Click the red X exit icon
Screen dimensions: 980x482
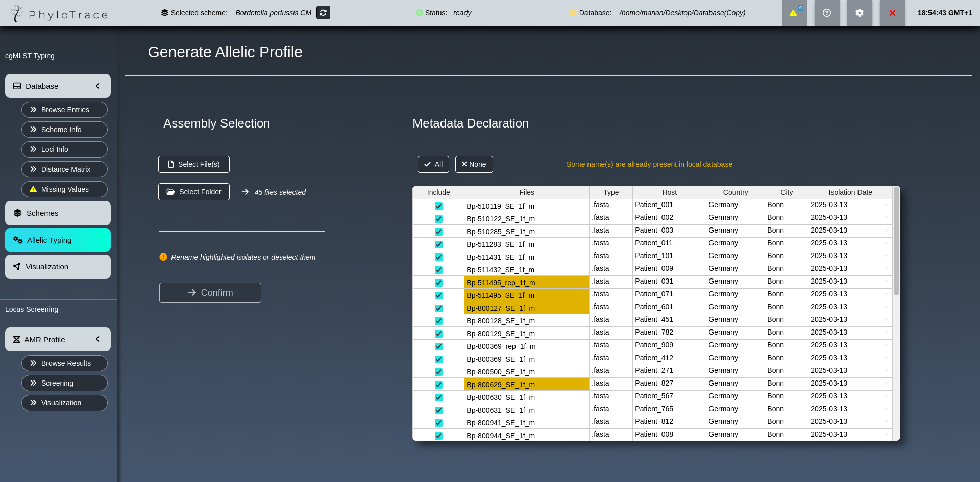click(892, 13)
